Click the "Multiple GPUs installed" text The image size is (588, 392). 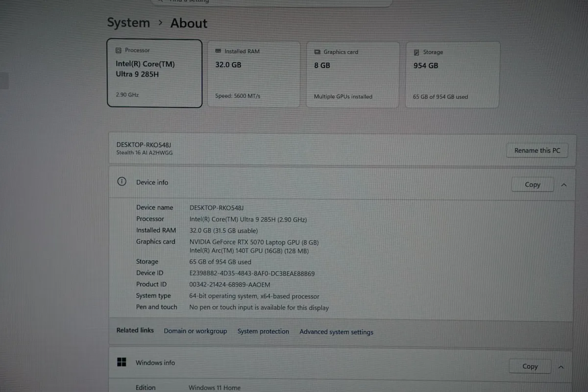[x=343, y=97]
